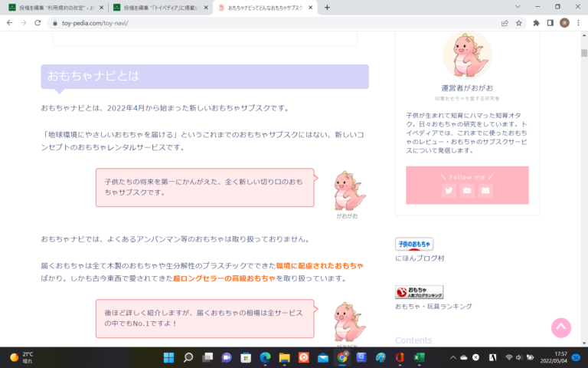Viewport: 588px width, 368px height.
Task: Open Task View on the taskbar
Action: pyautogui.click(x=207, y=357)
